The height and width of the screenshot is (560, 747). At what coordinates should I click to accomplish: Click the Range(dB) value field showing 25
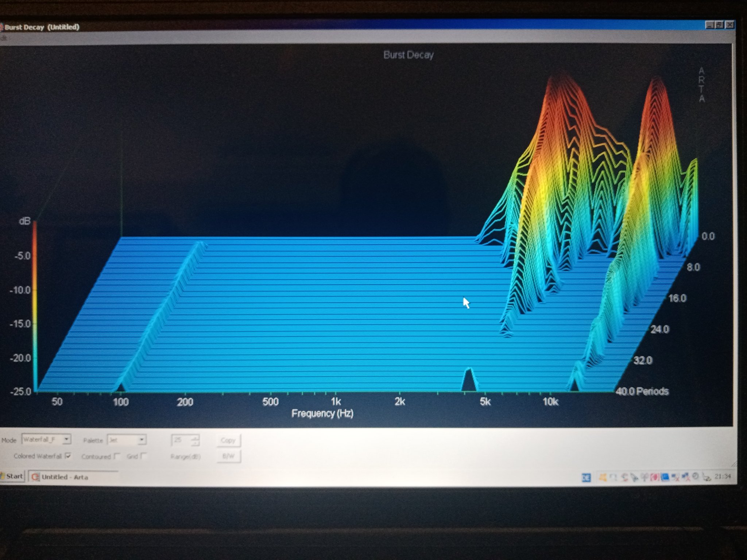click(x=181, y=440)
